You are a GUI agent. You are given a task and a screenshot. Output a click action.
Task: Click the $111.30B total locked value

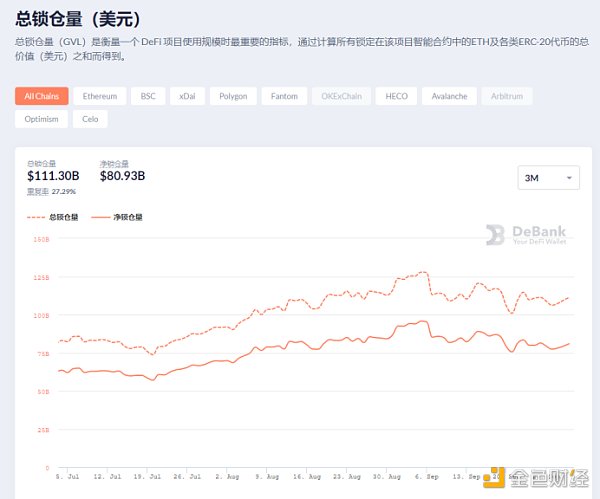[50, 176]
